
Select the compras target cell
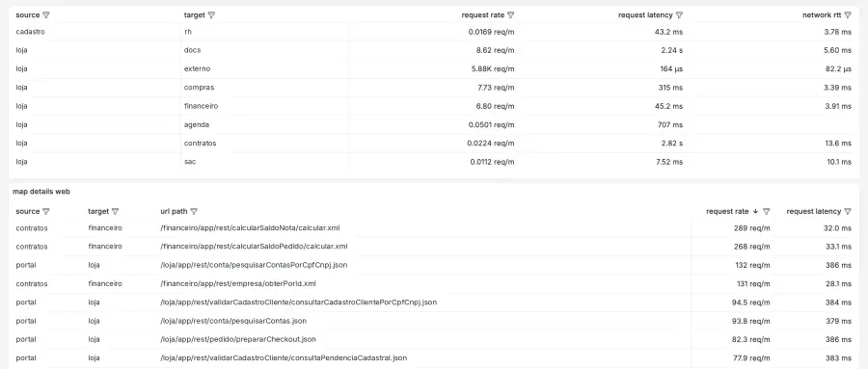199,88
